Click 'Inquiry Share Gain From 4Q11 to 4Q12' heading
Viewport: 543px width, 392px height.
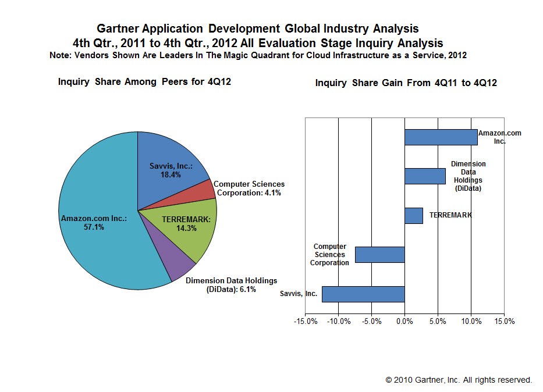[x=406, y=83]
